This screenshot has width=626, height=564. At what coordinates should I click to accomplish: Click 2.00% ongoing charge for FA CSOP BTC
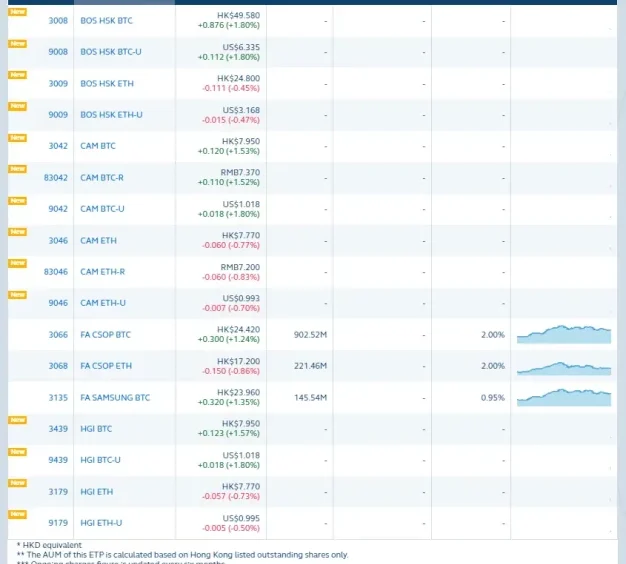click(x=493, y=335)
